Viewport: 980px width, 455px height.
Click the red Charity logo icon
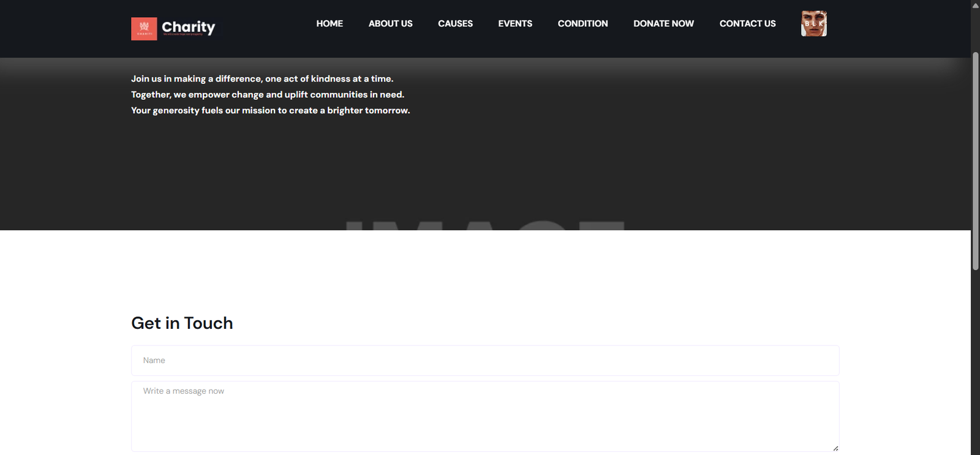point(144,29)
